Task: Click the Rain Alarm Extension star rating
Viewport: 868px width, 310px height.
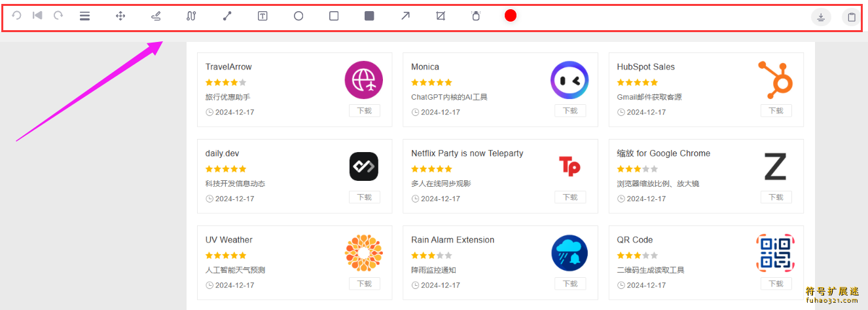Action: [x=431, y=256]
